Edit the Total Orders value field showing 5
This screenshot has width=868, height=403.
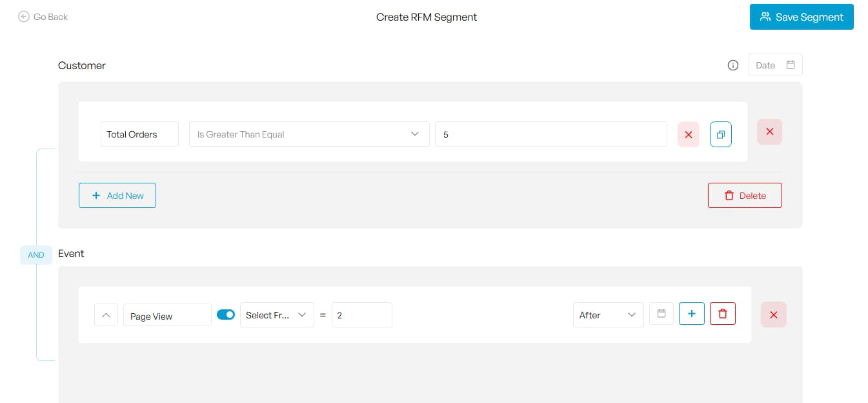tap(550, 134)
